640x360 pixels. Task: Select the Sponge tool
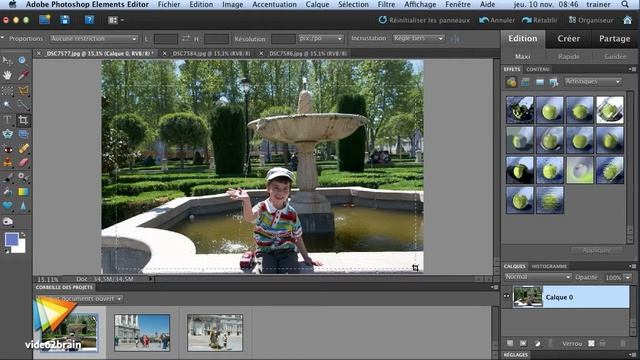[x=7, y=221]
